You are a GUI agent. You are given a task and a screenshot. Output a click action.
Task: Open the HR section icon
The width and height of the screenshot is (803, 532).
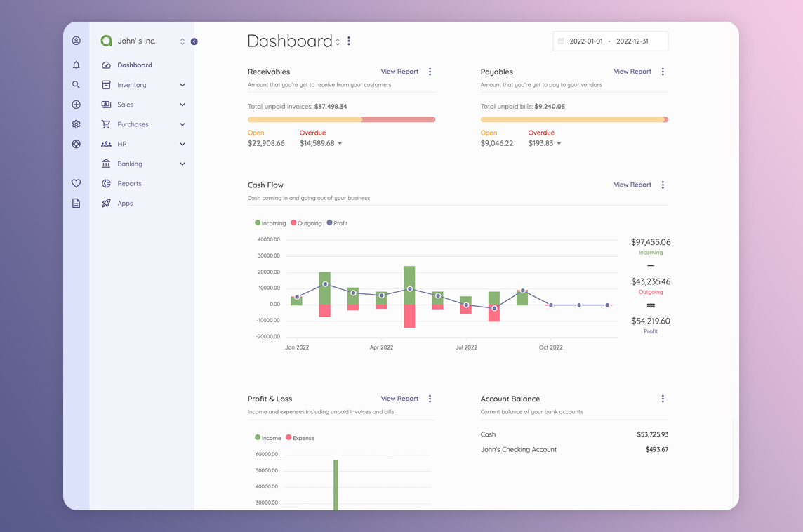pos(105,144)
